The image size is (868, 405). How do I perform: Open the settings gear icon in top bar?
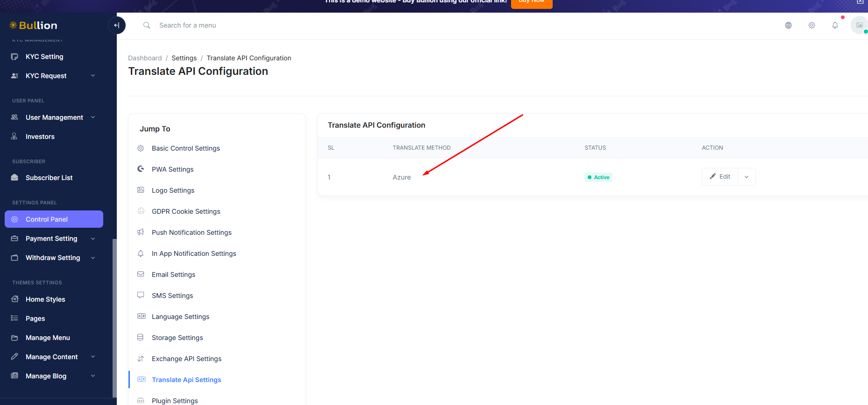[812, 25]
